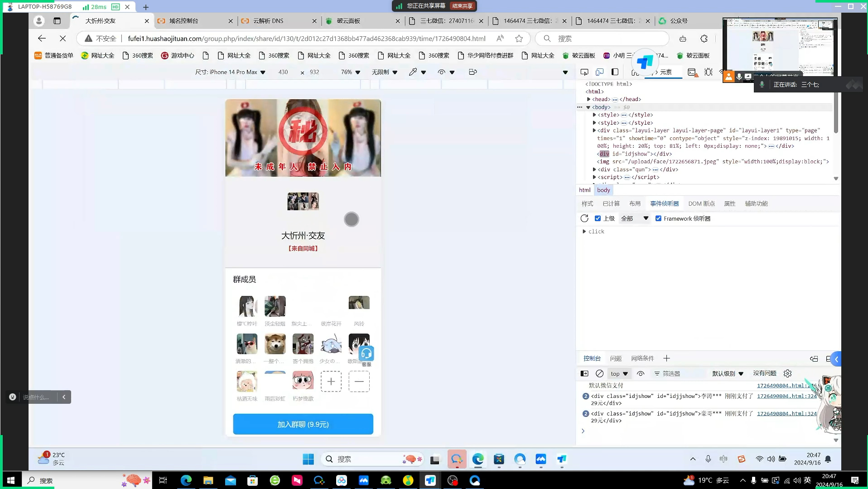This screenshot has height=489, width=868.
Task: Click the bug icon in DevTools toolbar
Action: pos(709,72)
